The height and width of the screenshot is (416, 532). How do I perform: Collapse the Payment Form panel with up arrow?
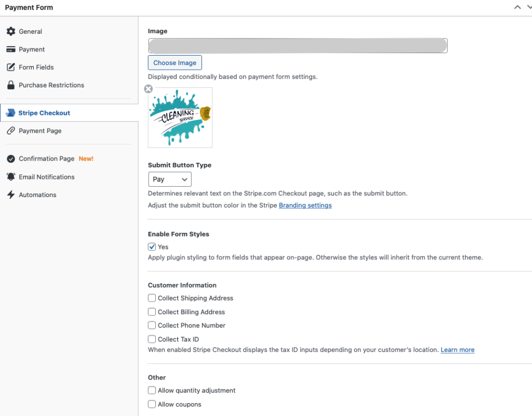[517, 7]
